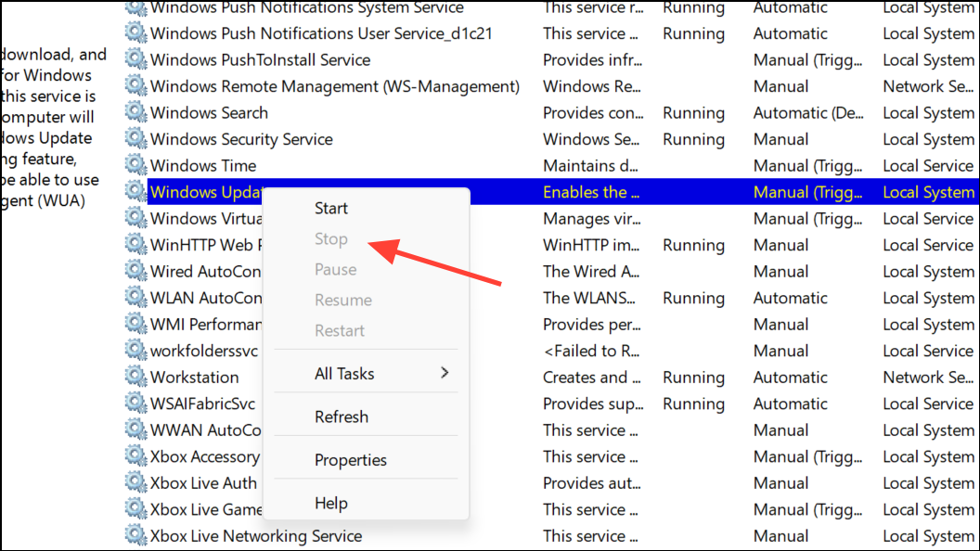Select Windows Push Notifications User Service_d1c21
980x551 pixels.
click(321, 33)
